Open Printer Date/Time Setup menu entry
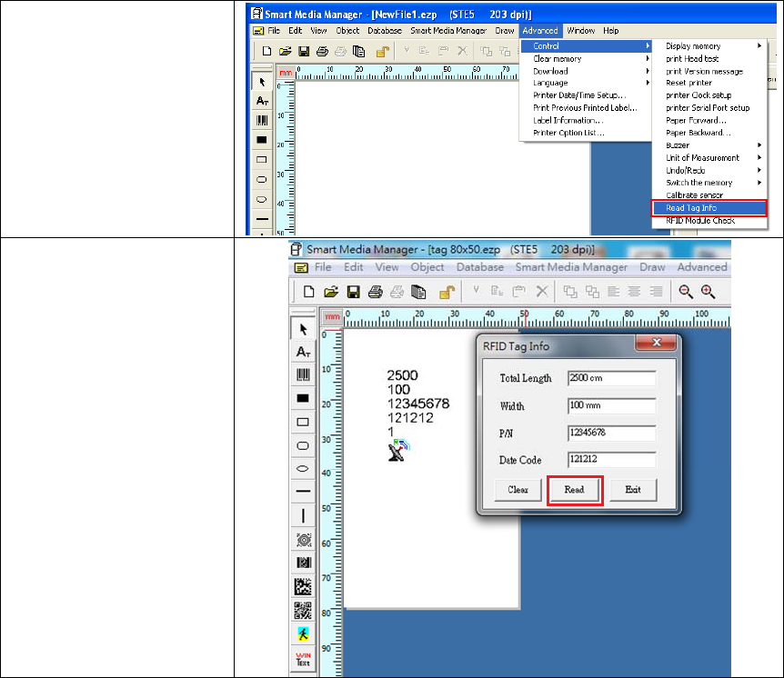The image size is (784, 678). [x=586, y=95]
